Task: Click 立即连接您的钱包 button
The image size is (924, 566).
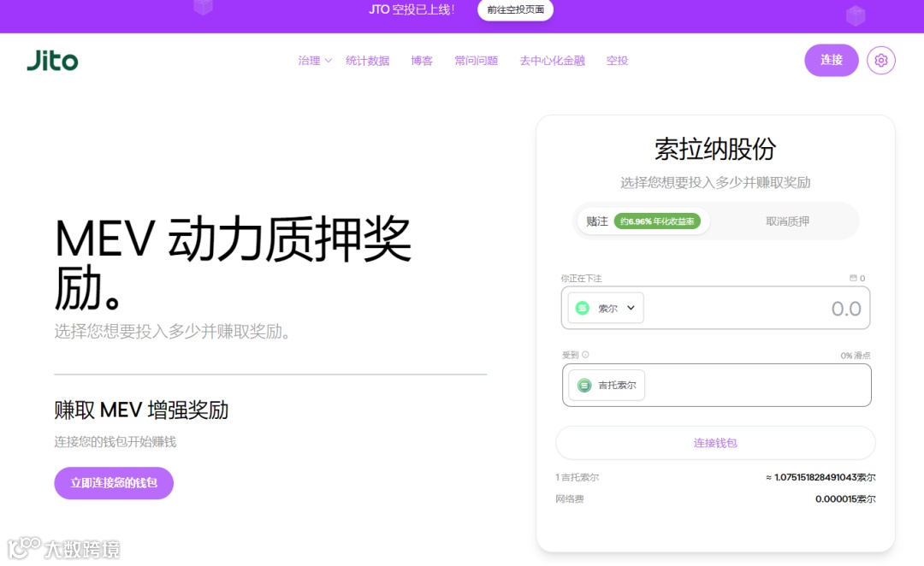Action: point(114,483)
